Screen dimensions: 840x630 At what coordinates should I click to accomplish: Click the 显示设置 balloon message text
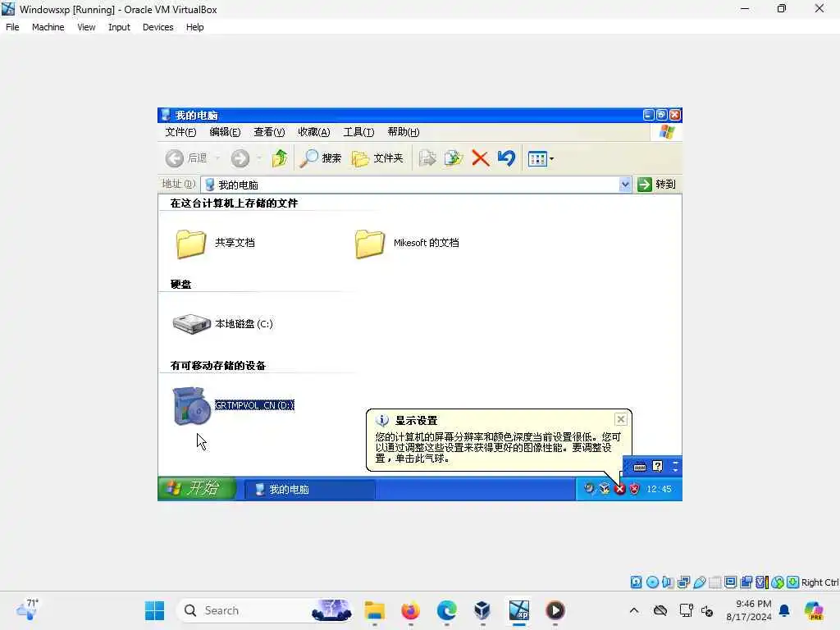coord(498,447)
